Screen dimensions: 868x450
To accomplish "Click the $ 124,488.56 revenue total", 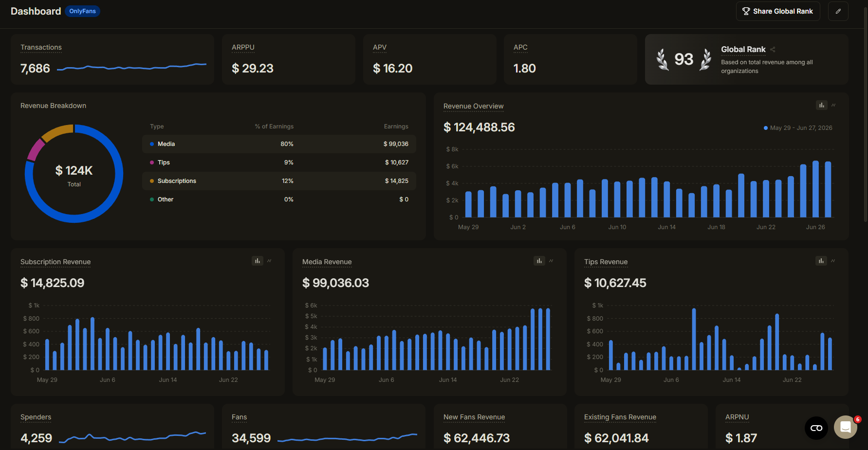I will pos(479,127).
